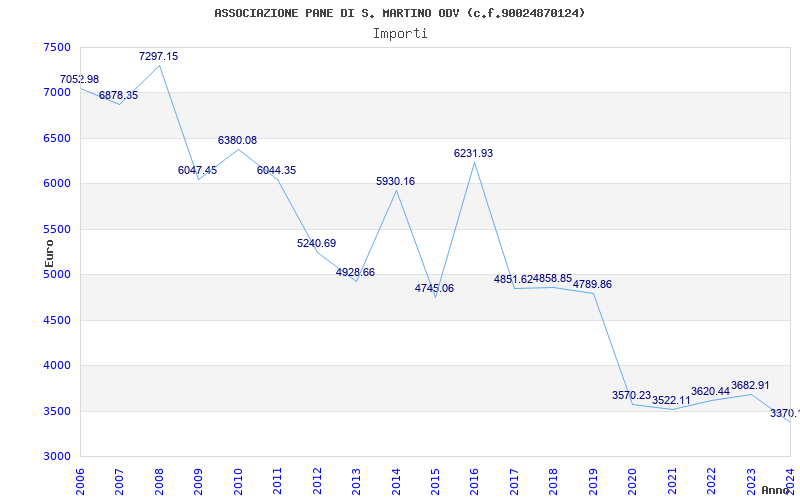Click the x-axis year 2015
Screen dimensions: 800x500
(435, 481)
